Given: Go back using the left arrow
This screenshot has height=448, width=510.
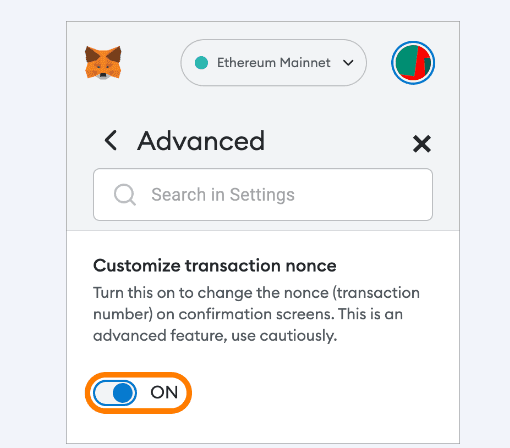Looking at the screenshot, I should click(x=111, y=140).
